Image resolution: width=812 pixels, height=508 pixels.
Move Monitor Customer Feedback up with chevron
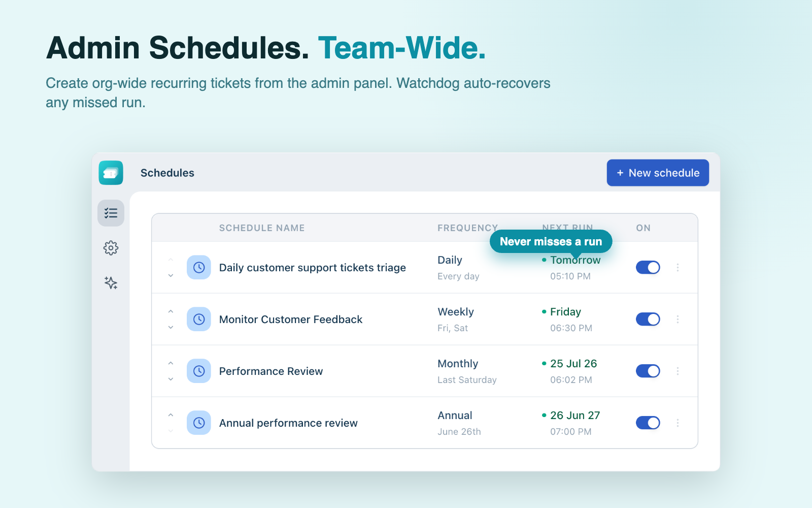[171, 311]
